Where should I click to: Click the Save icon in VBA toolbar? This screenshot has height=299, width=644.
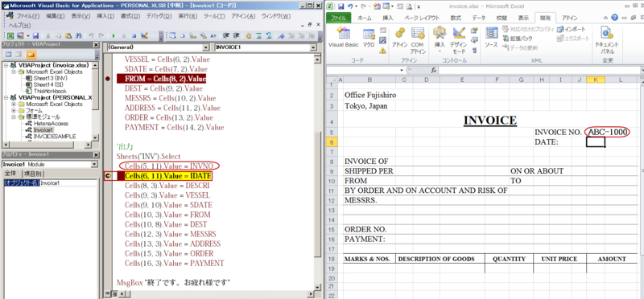pos(35,35)
